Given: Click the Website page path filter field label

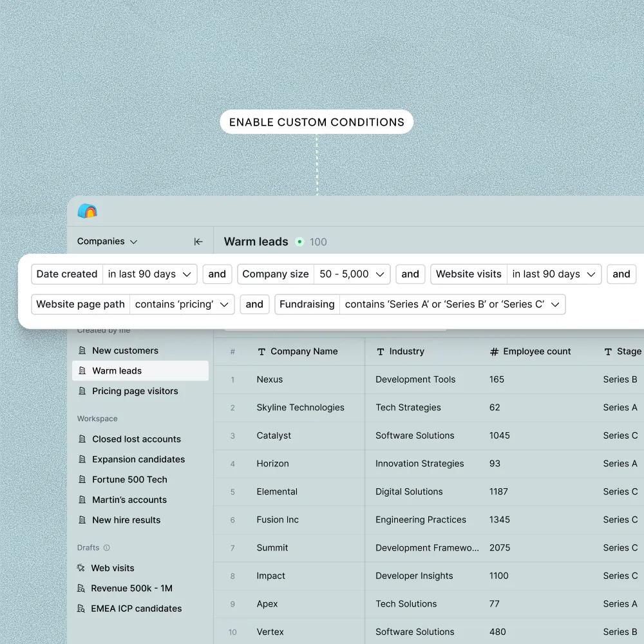Looking at the screenshot, I should (x=80, y=305).
